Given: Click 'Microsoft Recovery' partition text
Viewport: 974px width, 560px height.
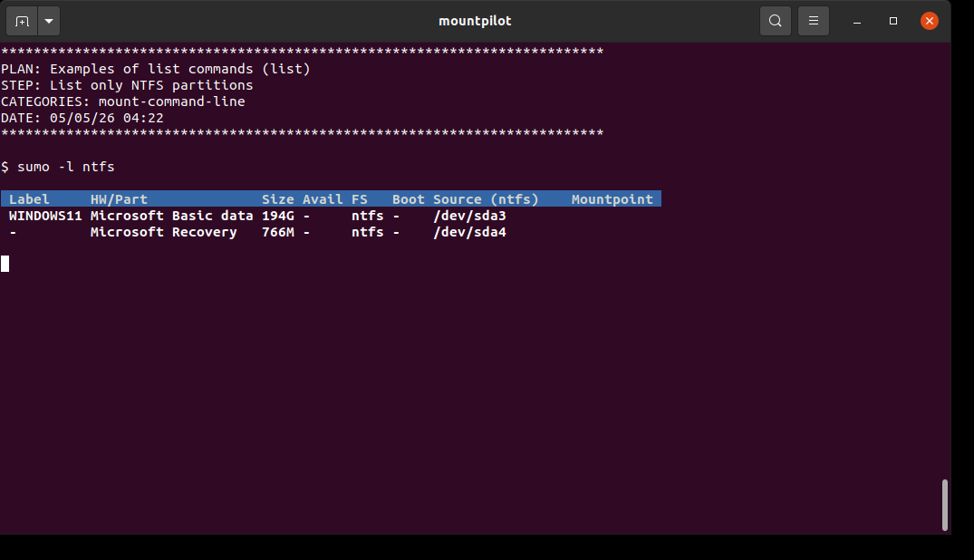Looking at the screenshot, I should 163,232.
